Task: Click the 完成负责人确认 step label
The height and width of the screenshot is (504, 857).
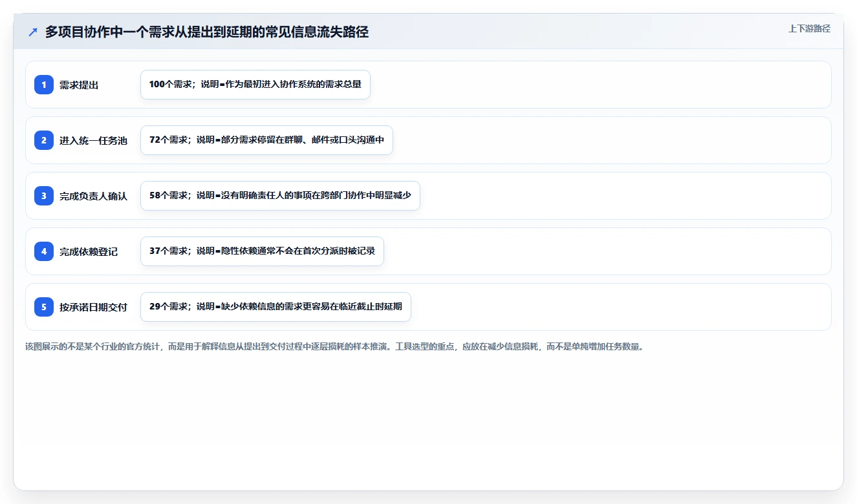Action: 93,196
